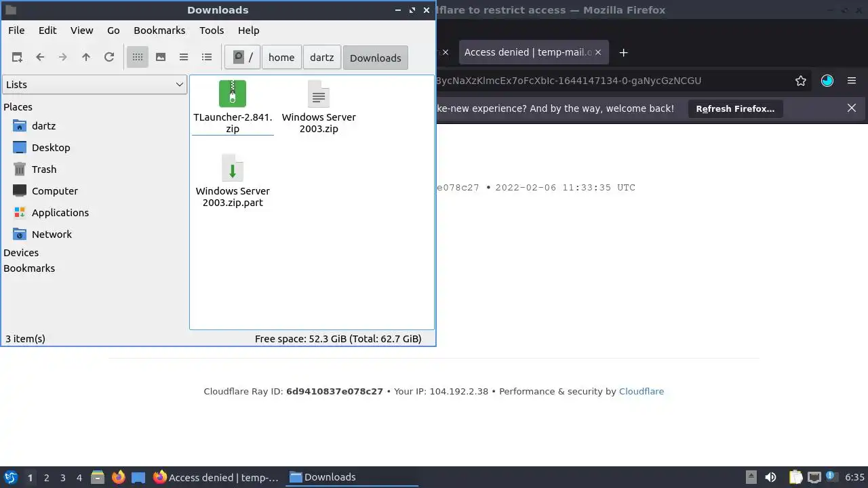Viewport: 868px width, 488px height.
Task: Click free space status text
Action: (x=338, y=339)
